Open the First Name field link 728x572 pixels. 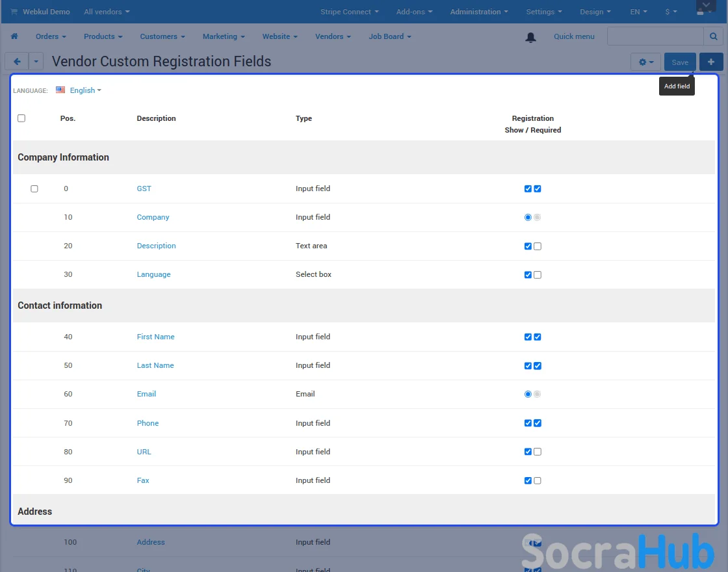pos(155,337)
